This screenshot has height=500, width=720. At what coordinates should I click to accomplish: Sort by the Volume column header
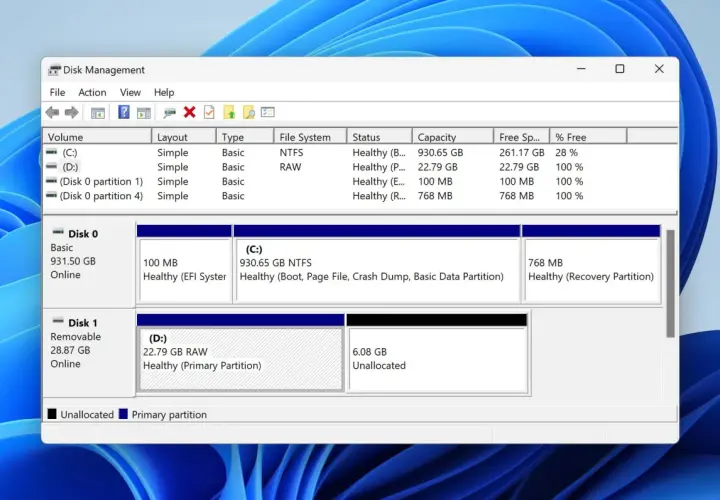click(x=97, y=137)
